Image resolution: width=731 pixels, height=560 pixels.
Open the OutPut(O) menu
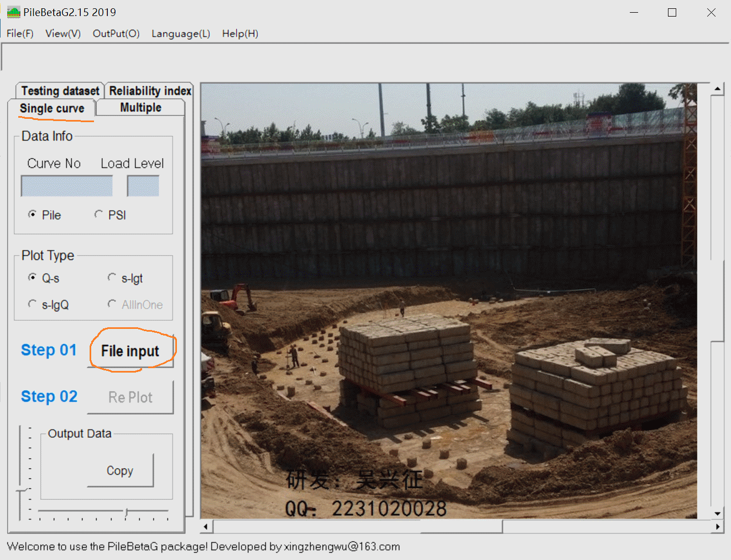116,34
